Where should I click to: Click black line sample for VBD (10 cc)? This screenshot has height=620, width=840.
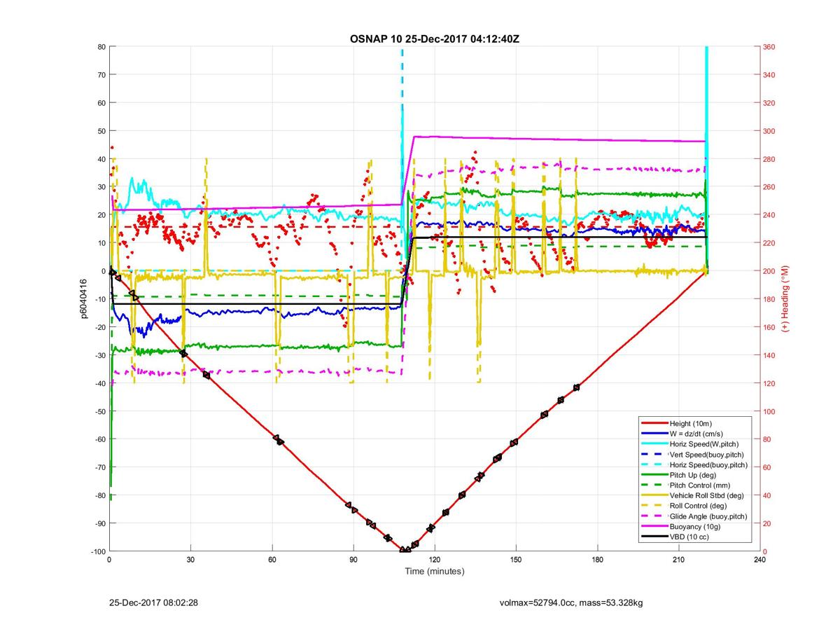click(654, 537)
